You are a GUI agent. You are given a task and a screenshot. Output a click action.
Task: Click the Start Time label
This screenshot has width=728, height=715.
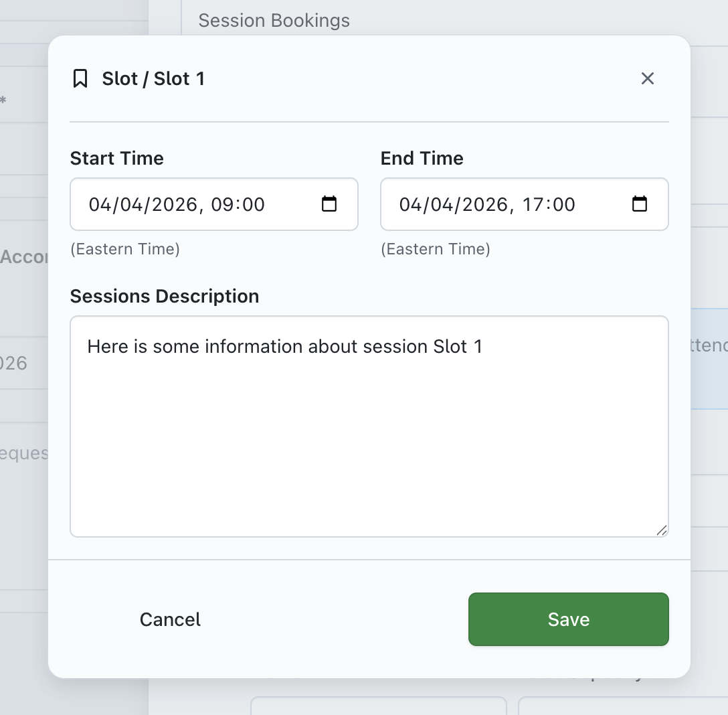click(116, 159)
